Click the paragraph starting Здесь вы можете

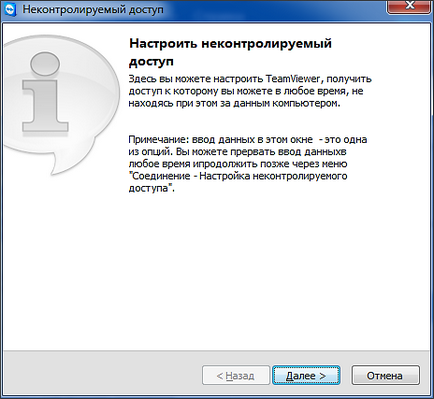pyautogui.click(x=250, y=91)
